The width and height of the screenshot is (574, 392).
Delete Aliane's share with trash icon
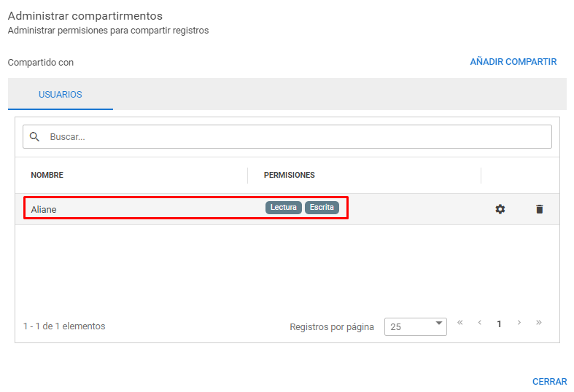539,209
